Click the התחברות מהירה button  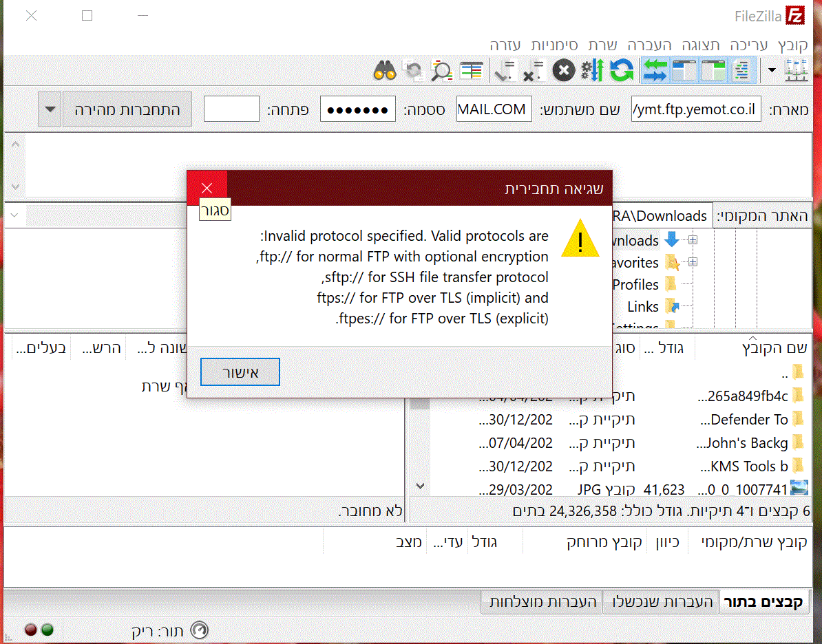(x=127, y=109)
